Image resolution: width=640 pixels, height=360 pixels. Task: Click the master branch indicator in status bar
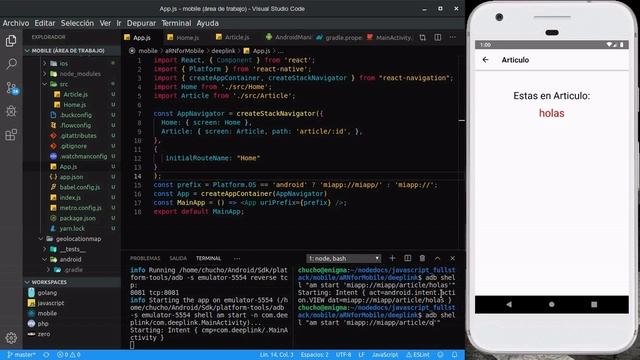coord(22,355)
